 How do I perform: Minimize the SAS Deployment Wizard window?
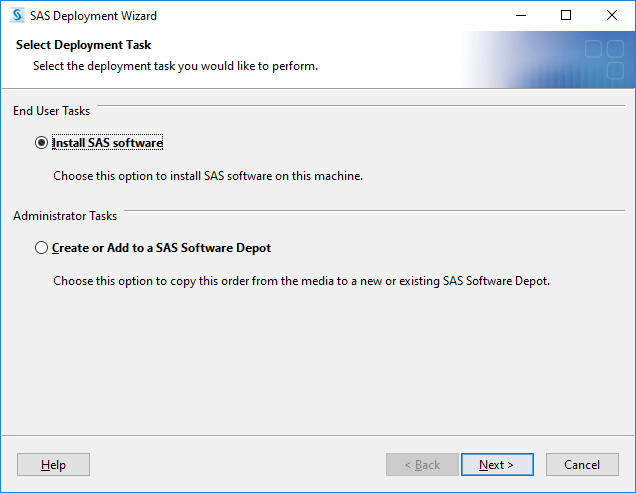521,15
